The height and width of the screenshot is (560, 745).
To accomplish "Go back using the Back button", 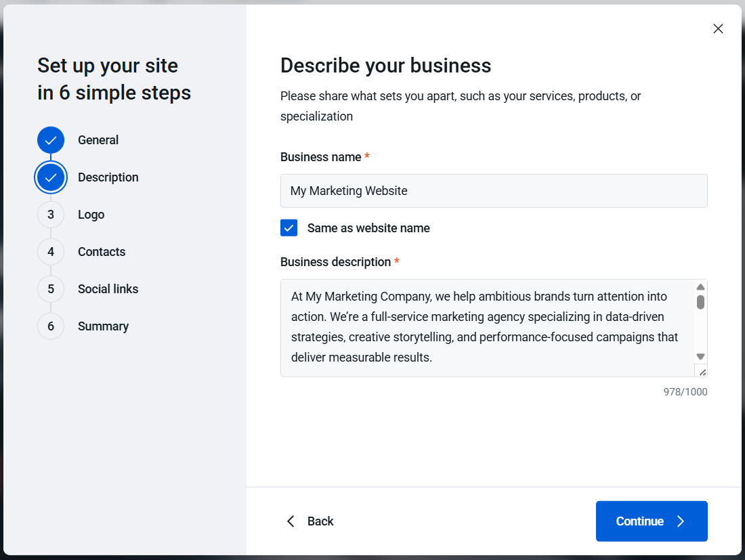I will (x=320, y=521).
